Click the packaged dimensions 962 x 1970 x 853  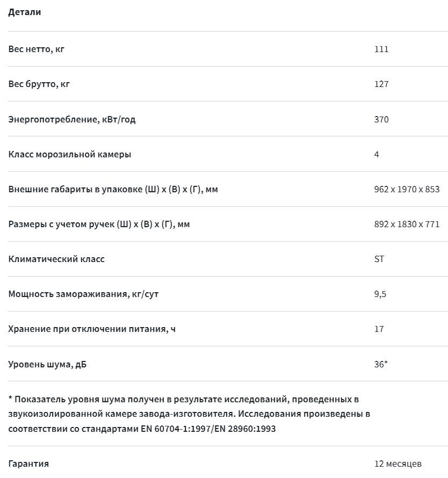coord(407,189)
